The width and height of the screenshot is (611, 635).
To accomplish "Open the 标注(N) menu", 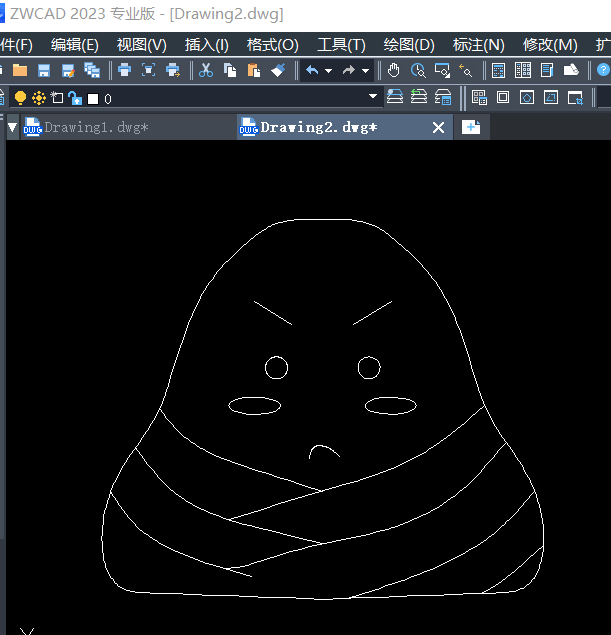I will tap(479, 45).
